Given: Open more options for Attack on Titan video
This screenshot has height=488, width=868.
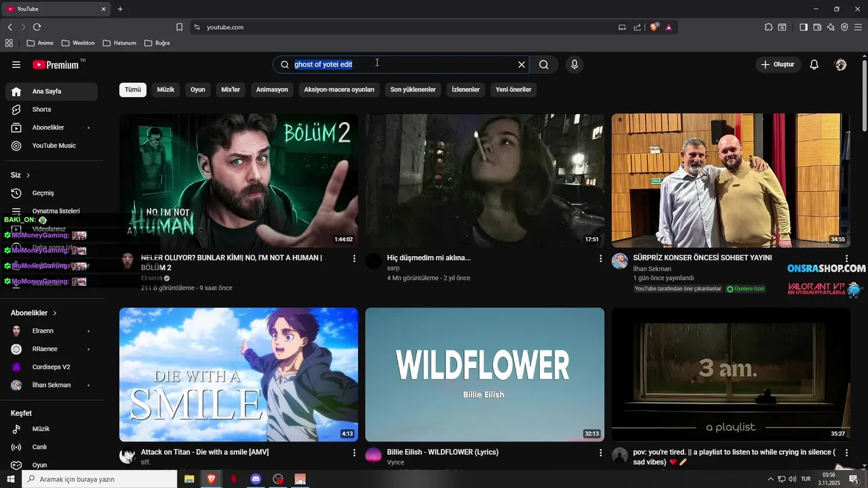Looking at the screenshot, I should click(354, 453).
